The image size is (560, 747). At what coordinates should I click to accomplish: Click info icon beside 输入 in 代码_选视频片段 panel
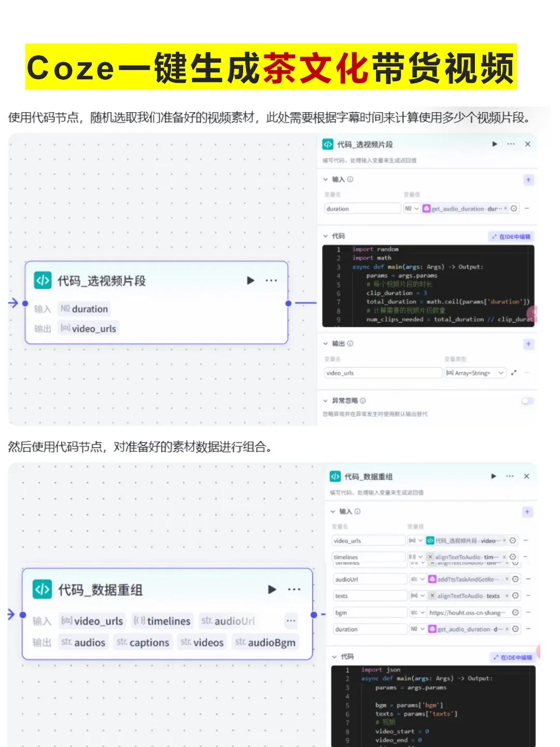[x=351, y=179]
